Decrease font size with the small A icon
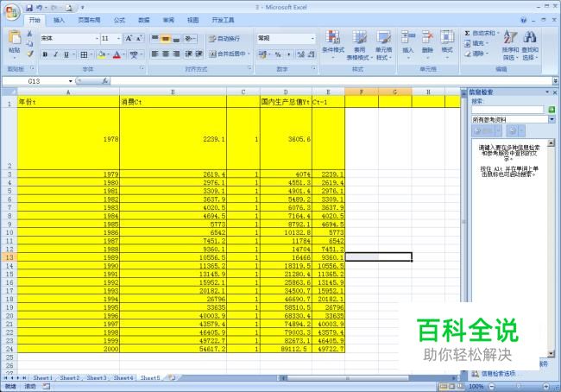Image resolution: width=561 pixels, height=392 pixels. [139, 38]
